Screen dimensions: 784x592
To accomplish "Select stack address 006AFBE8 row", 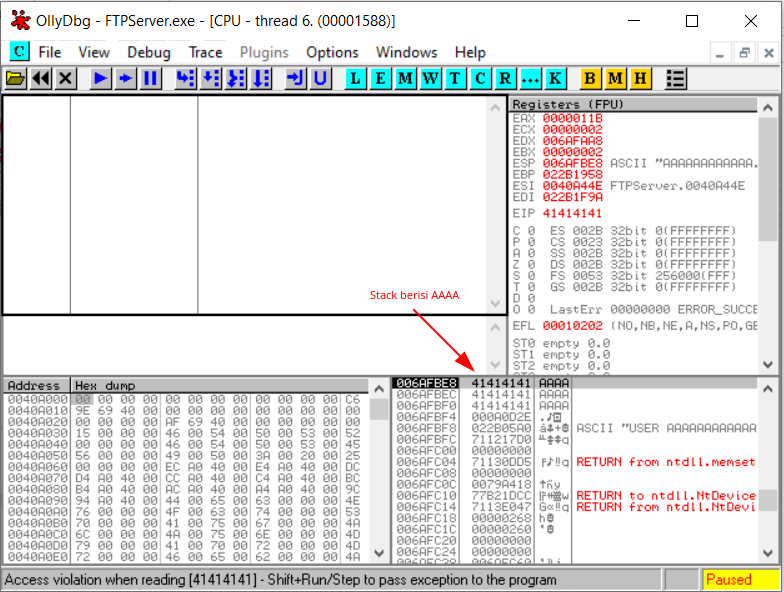I will point(574,383).
